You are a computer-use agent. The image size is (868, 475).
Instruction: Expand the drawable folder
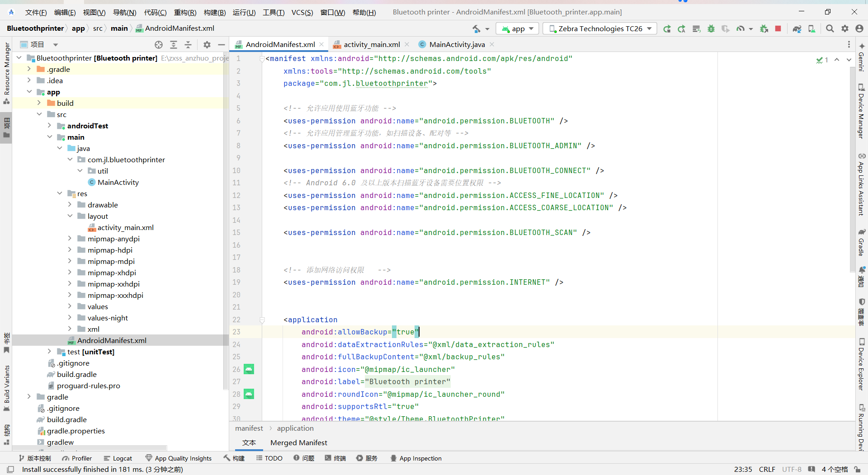(70, 204)
